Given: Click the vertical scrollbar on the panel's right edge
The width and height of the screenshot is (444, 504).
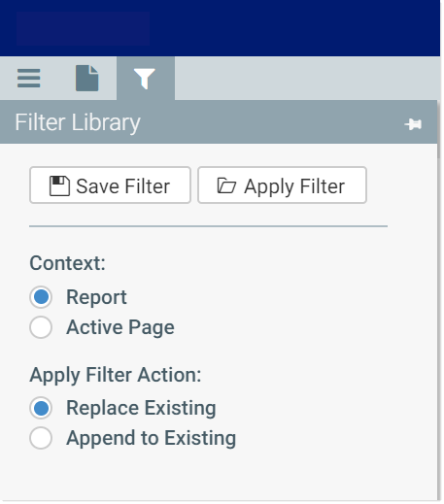Looking at the screenshot, I should tap(440, 129).
